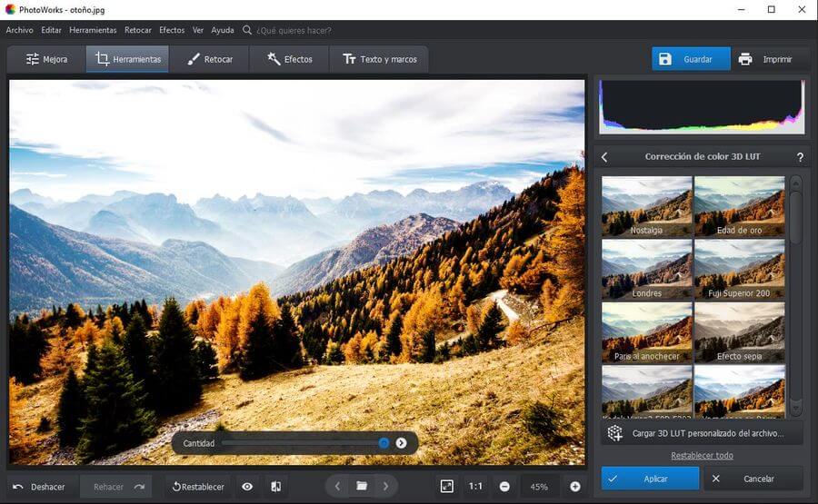
Task: Click the scroll up arrow of presets list
Action: click(795, 183)
